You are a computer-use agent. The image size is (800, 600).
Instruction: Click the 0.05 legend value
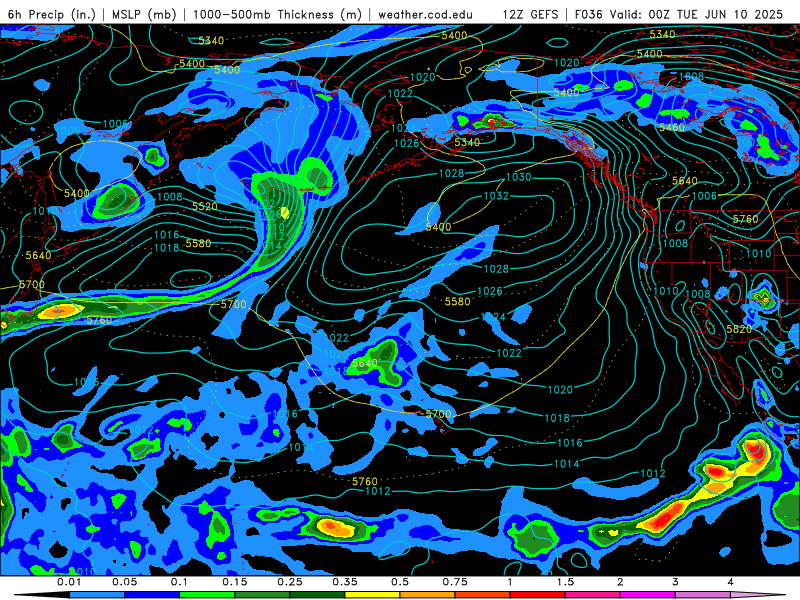(124, 582)
